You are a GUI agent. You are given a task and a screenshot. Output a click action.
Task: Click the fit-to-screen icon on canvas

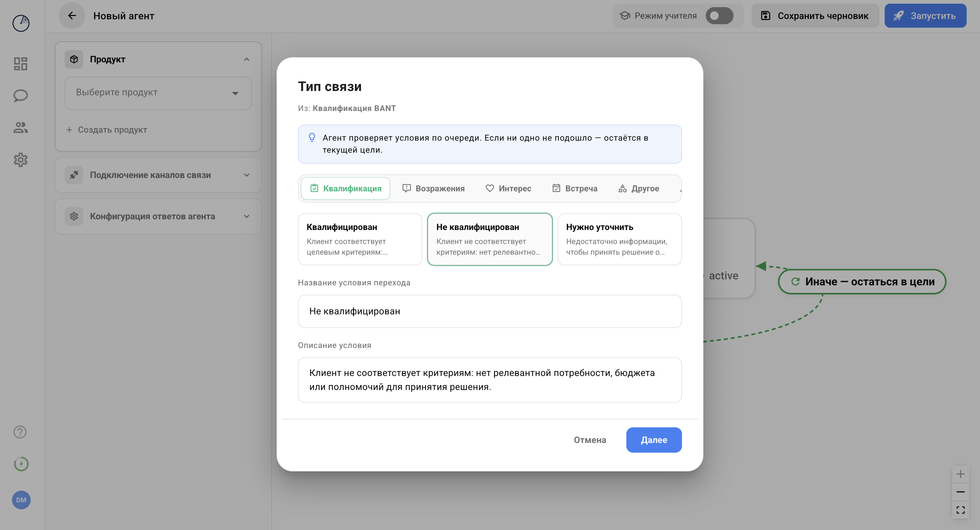coord(960,510)
